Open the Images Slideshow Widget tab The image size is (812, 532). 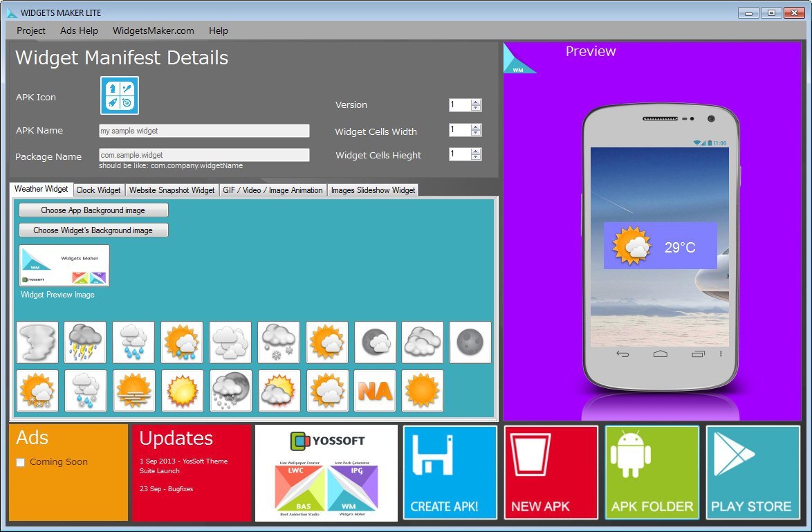(373, 190)
